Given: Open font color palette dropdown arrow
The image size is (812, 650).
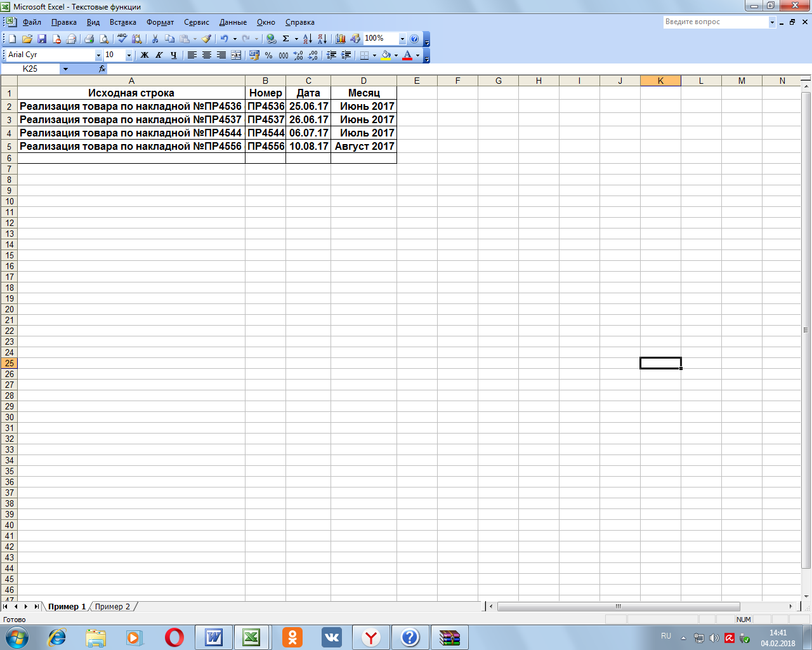Looking at the screenshot, I should 417,55.
